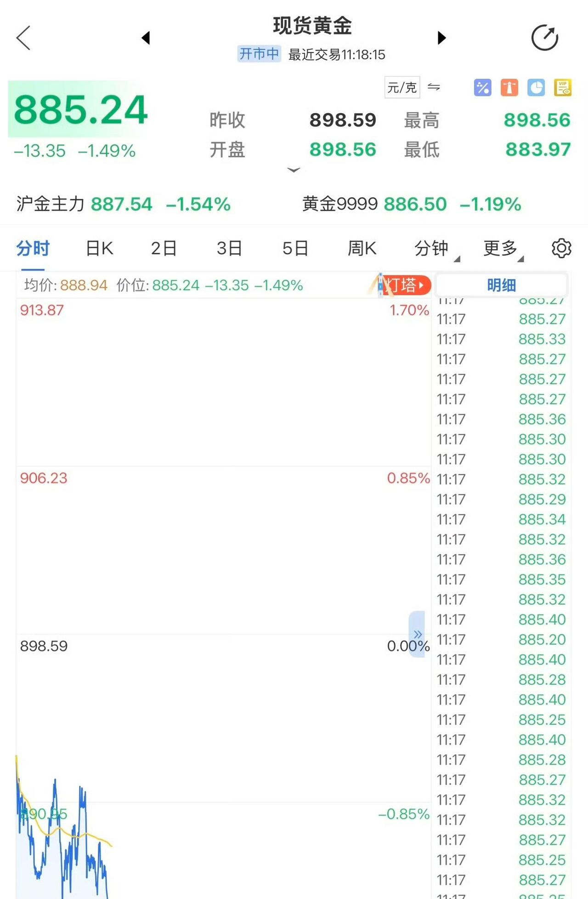The height and width of the screenshot is (899, 588).
Task: Tap the 开市中 status badge
Action: pos(259,54)
